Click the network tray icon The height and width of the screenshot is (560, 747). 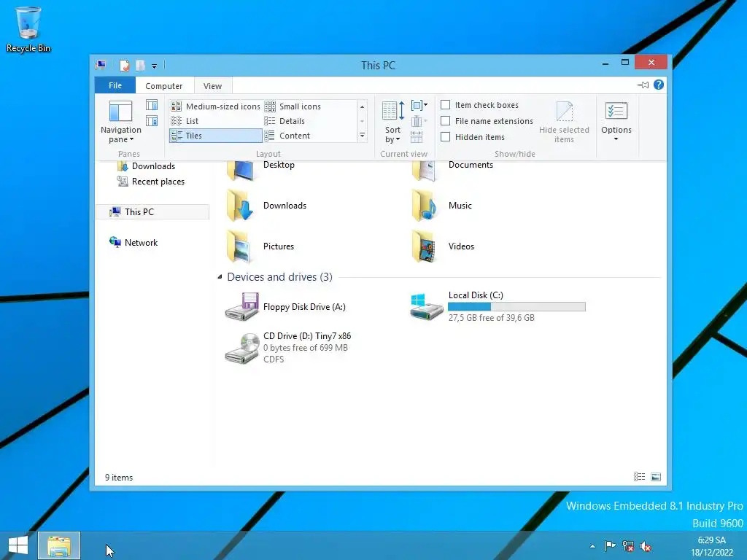click(x=628, y=546)
